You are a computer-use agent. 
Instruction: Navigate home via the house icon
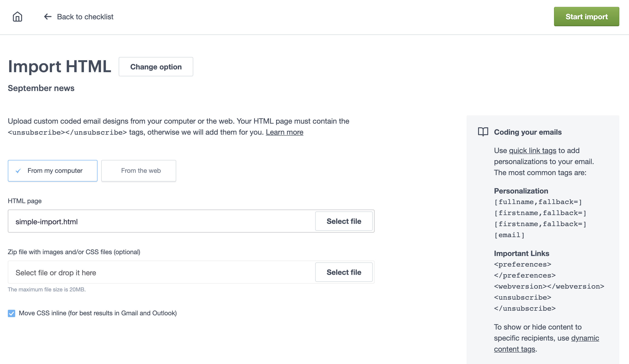pos(17,17)
